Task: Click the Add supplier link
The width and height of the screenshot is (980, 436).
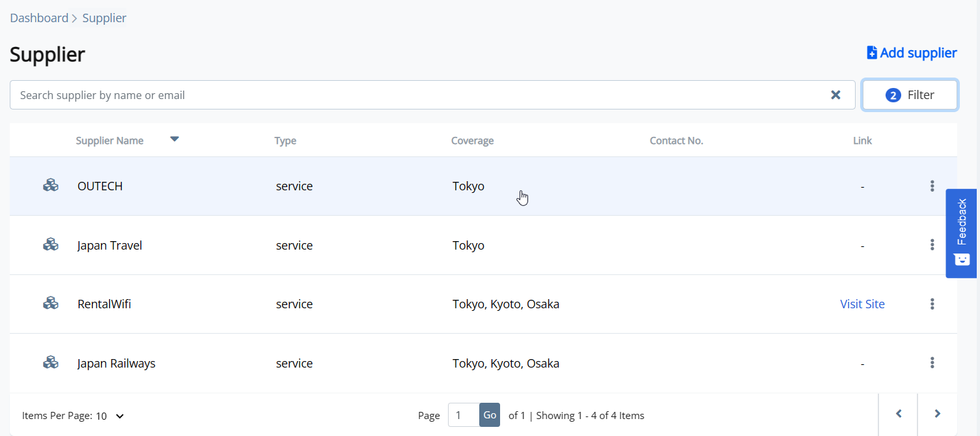Action: click(912, 53)
